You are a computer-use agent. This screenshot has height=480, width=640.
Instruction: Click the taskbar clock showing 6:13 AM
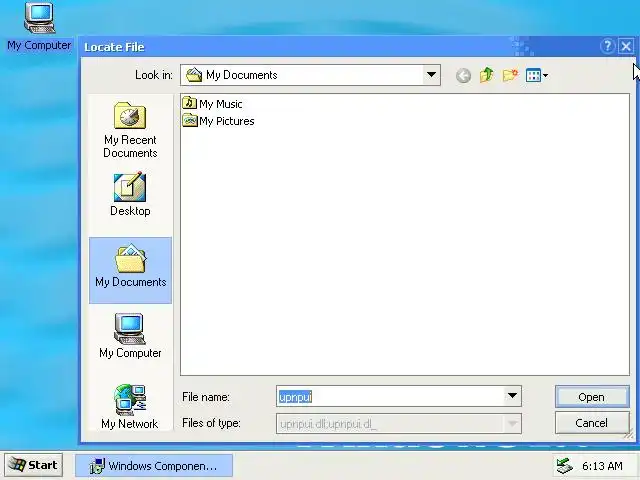[x=602, y=466]
